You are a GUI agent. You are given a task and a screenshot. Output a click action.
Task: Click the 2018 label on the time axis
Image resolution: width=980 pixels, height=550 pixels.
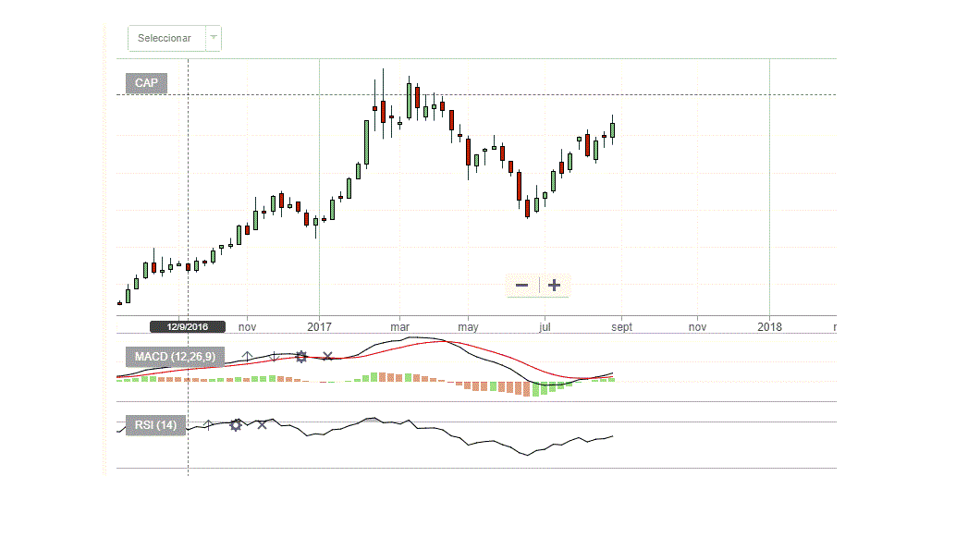[769, 327]
